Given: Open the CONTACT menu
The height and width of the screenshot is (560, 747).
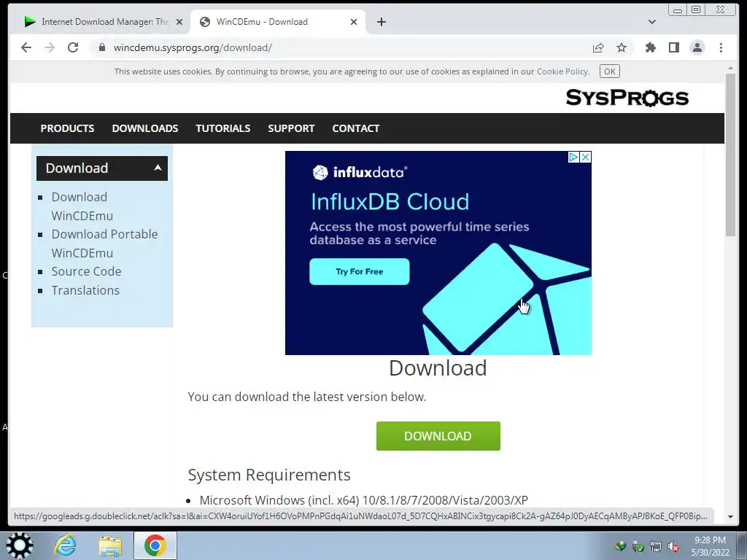Looking at the screenshot, I should point(356,128).
